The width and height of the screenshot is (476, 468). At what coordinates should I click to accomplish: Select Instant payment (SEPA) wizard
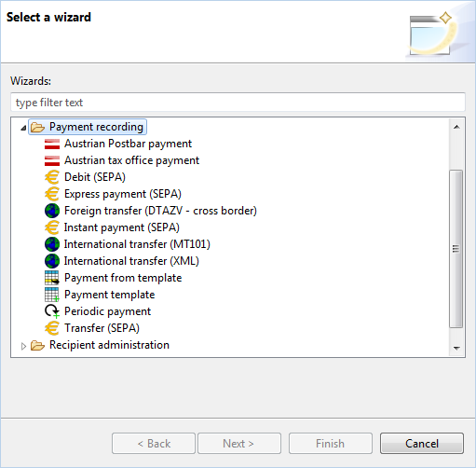click(x=122, y=227)
